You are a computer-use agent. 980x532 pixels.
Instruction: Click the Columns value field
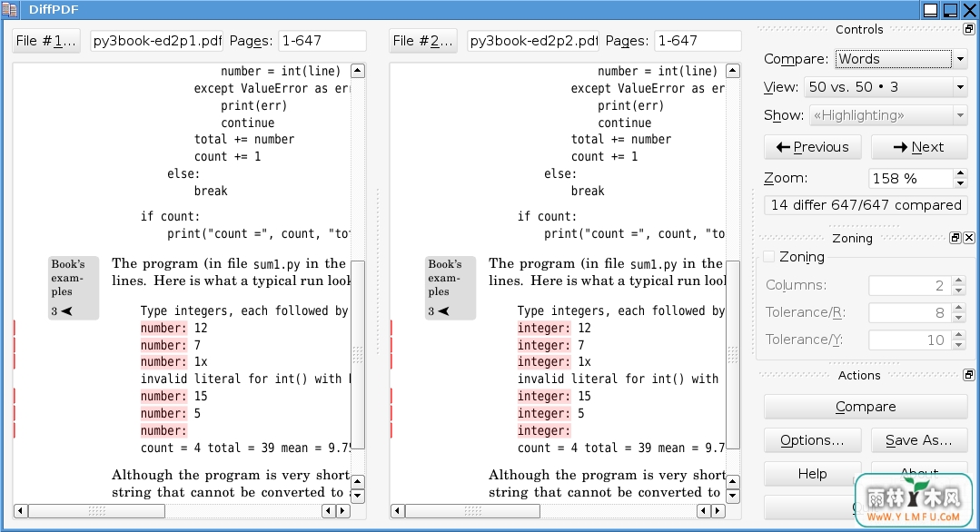[x=911, y=285]
